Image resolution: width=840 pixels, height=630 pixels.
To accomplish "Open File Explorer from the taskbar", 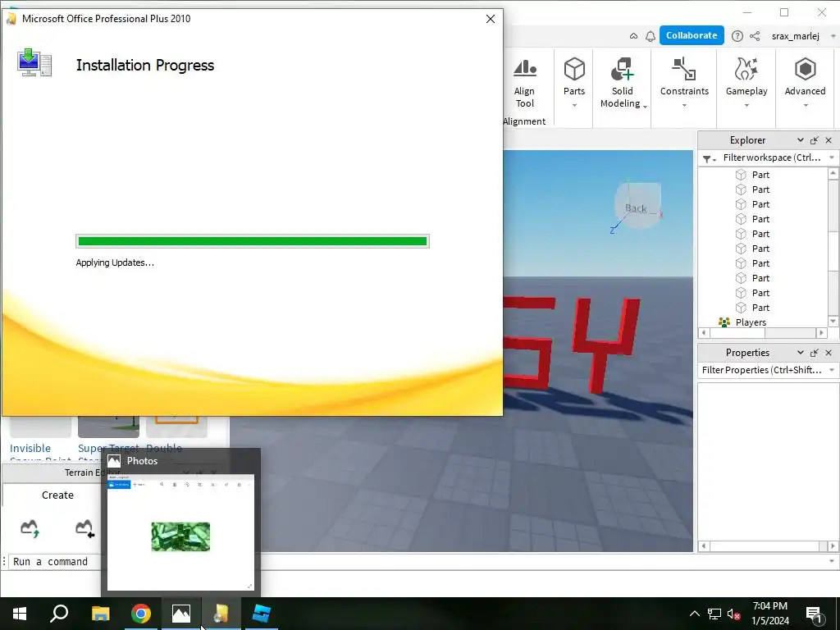I will [100, 614].
